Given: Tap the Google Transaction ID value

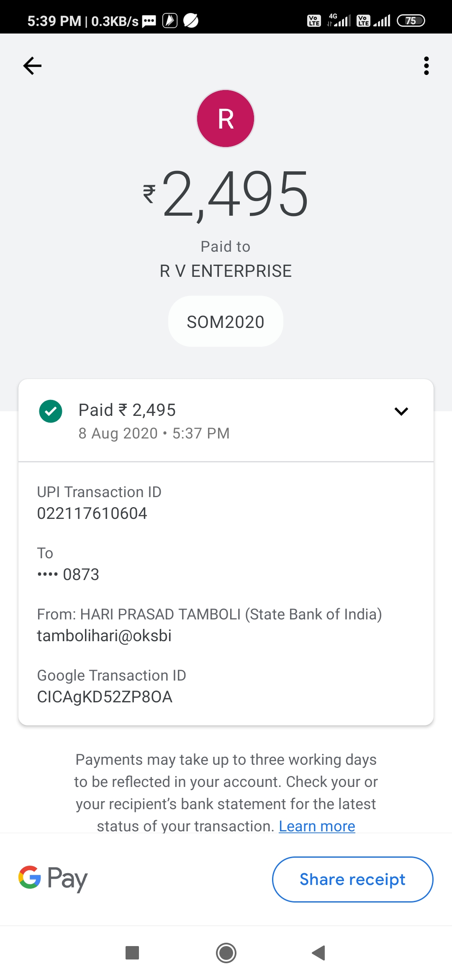Looking at the screenshot, I should point(105,697).
